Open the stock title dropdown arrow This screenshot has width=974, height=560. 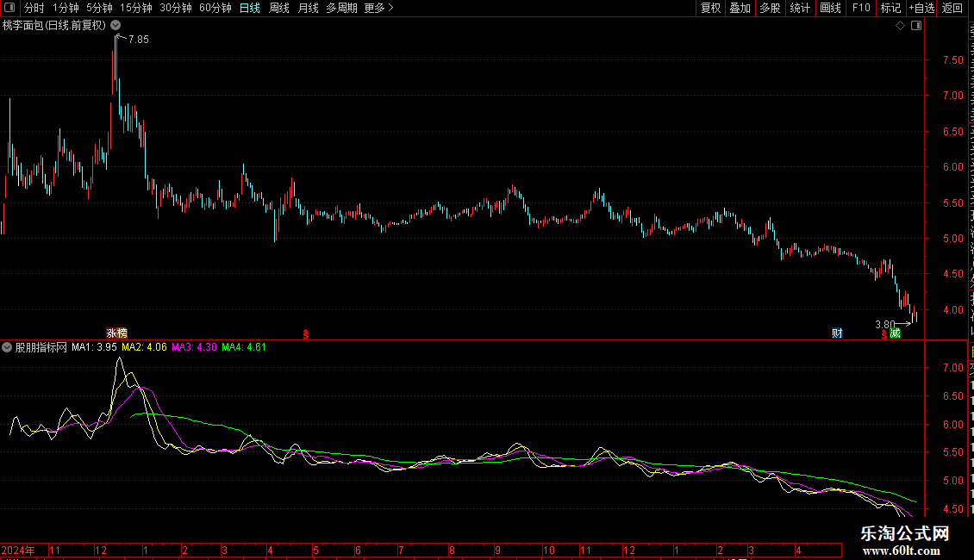pos(116,25)
